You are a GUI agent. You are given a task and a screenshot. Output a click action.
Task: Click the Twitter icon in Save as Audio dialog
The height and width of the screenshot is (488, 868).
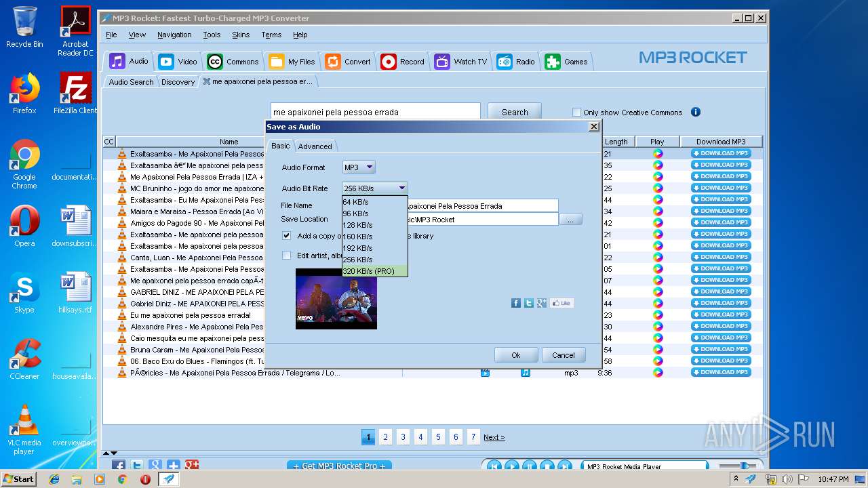point(529,303)
